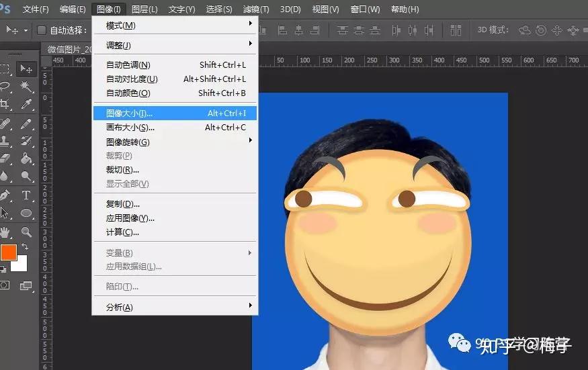Select 3D pan mode icon
Viewport: 588px width, 370px height.
coord(557,30)
